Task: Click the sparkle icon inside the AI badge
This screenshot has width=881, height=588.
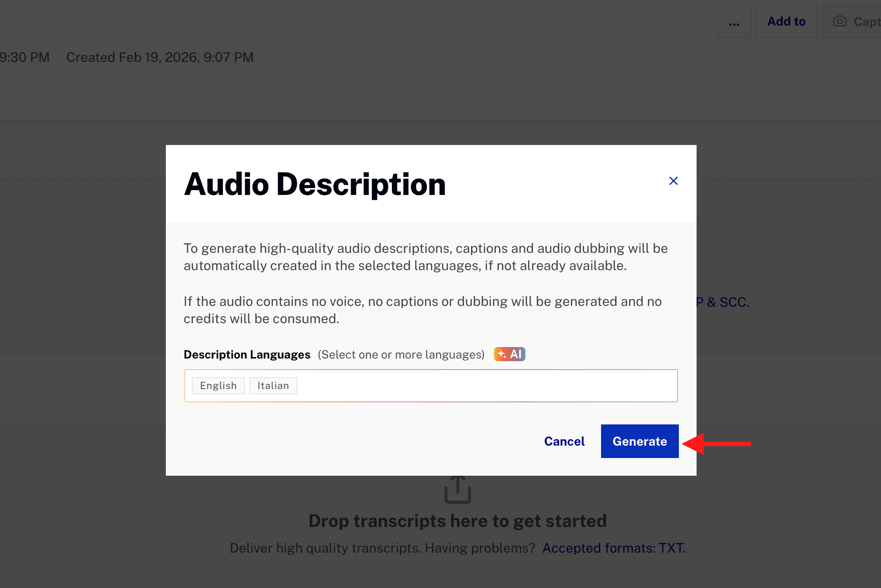Action: [501, 354]
